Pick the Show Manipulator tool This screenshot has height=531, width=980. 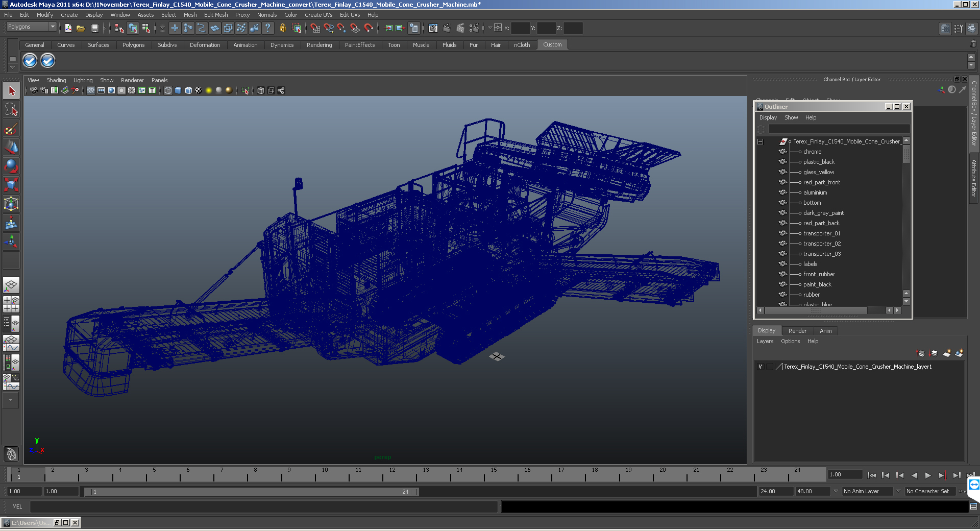click(11, 241)
